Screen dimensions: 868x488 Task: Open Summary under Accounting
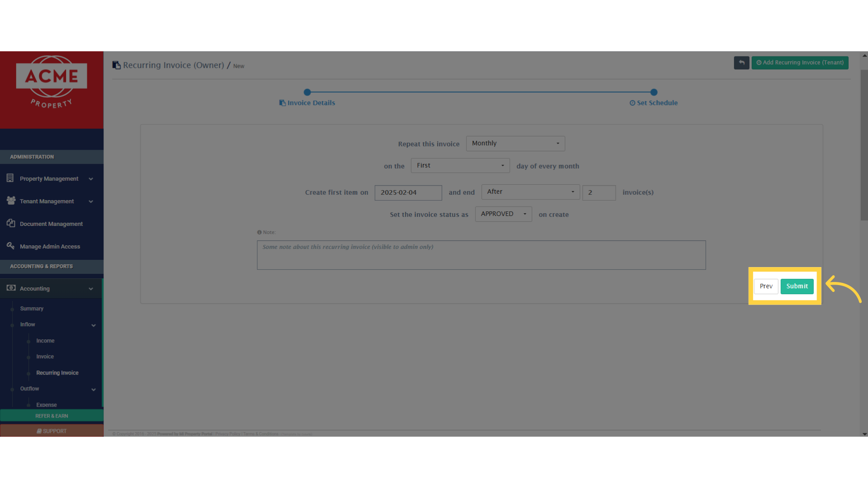(32, 309)
